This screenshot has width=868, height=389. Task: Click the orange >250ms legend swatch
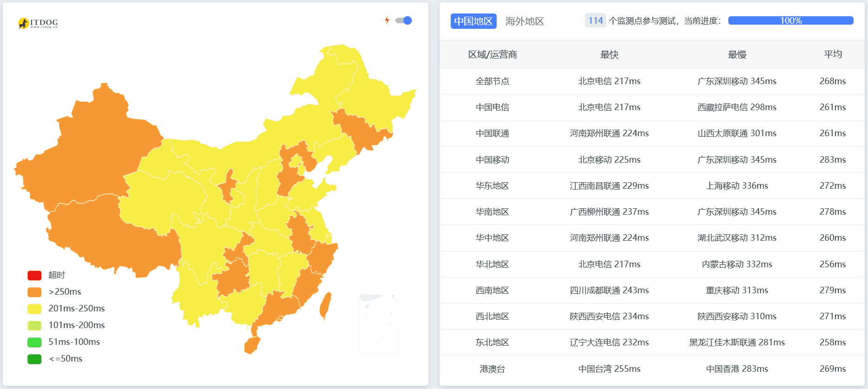34,292
